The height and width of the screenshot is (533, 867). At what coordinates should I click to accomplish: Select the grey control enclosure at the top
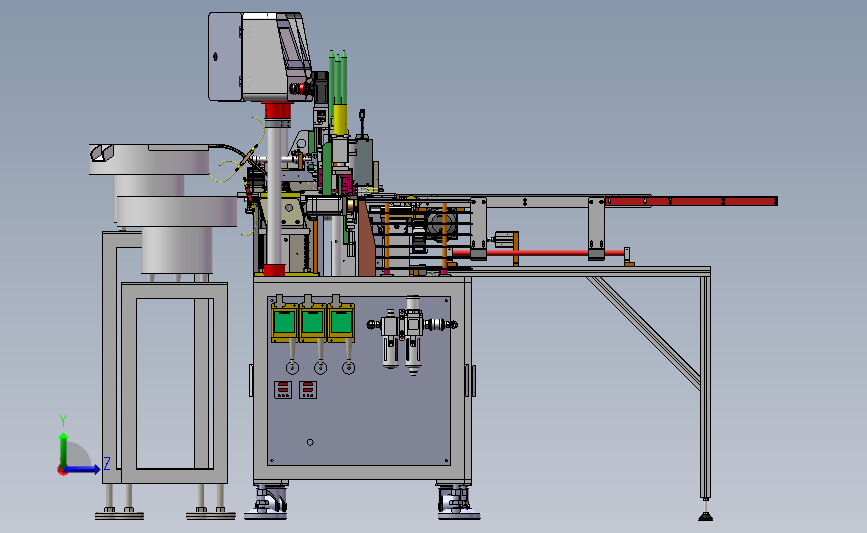point(260,57)
